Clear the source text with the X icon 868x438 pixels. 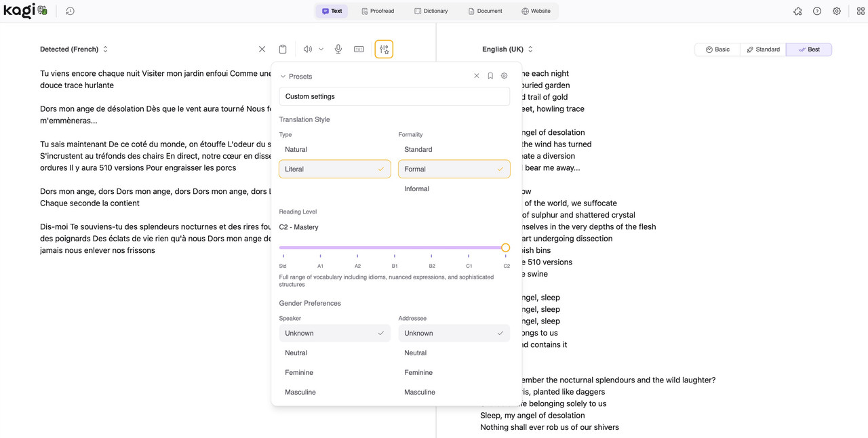262,49
